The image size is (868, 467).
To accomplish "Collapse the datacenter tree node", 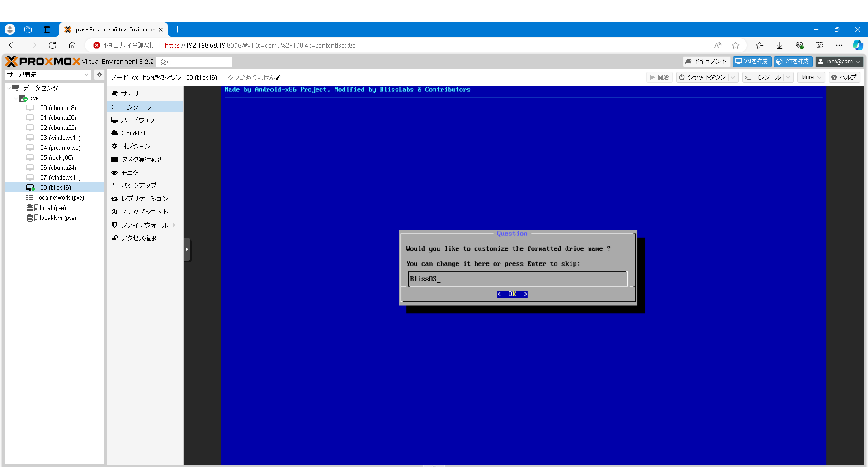I will [9, 88].
